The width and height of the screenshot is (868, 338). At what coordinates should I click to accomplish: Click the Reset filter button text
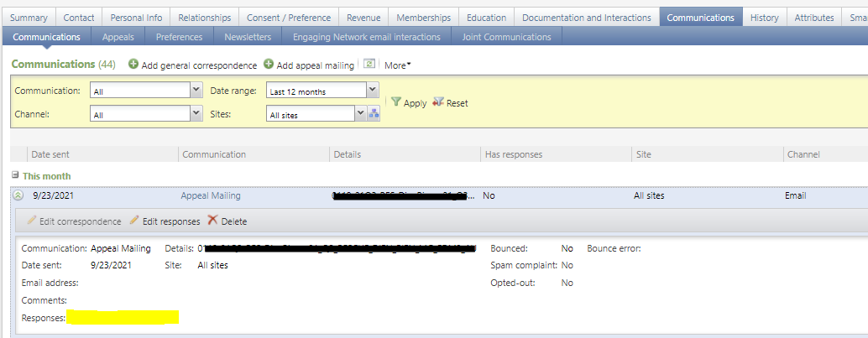click(x=458, y=103)
